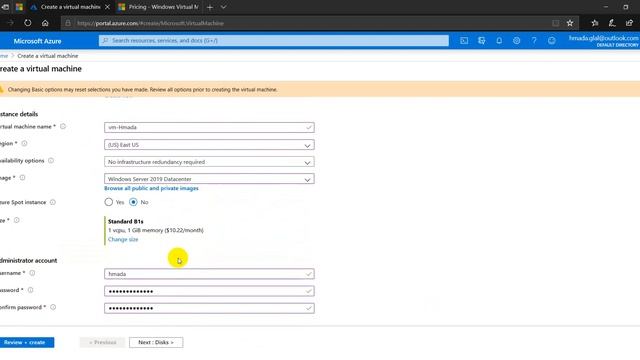Close the Create a virtual machine tab

[107, 7]
